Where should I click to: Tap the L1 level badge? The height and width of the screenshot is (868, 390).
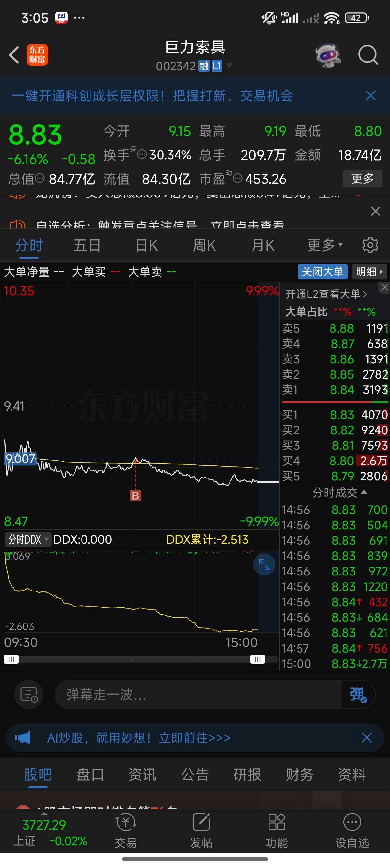(217, 66)
